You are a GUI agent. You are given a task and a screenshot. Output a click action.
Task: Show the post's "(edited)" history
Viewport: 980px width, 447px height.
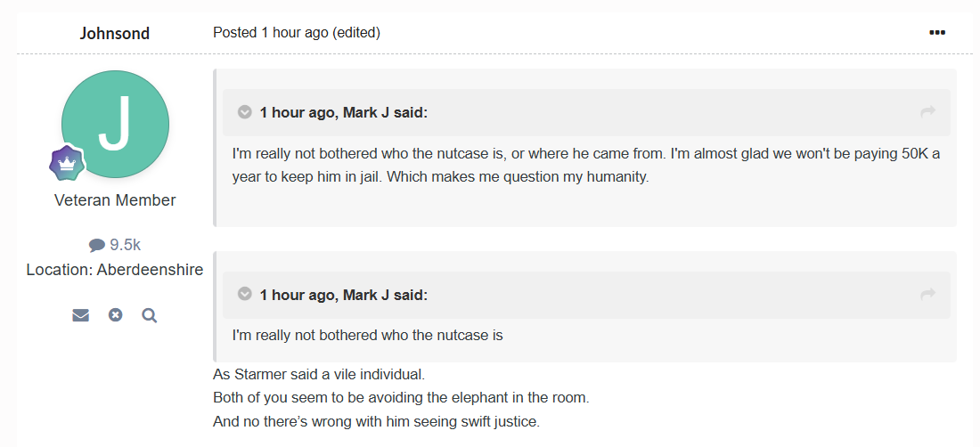(356, 33)
